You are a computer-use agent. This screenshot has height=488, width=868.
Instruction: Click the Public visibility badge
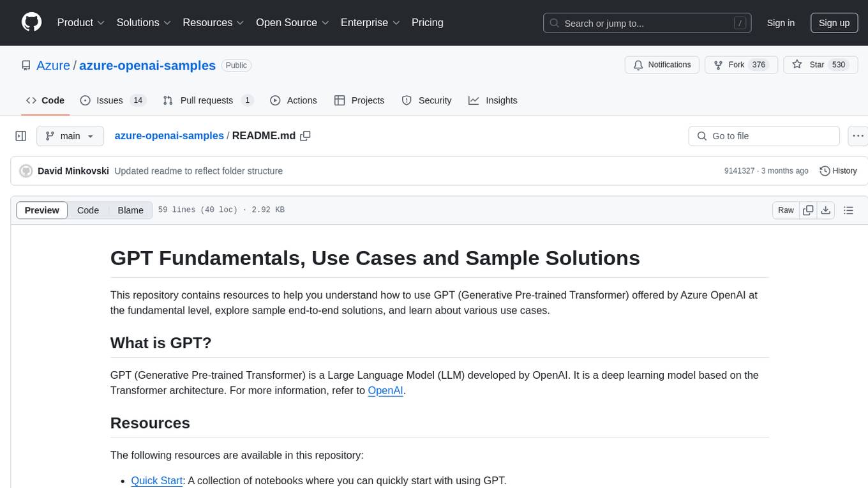[x=236, y=65]
